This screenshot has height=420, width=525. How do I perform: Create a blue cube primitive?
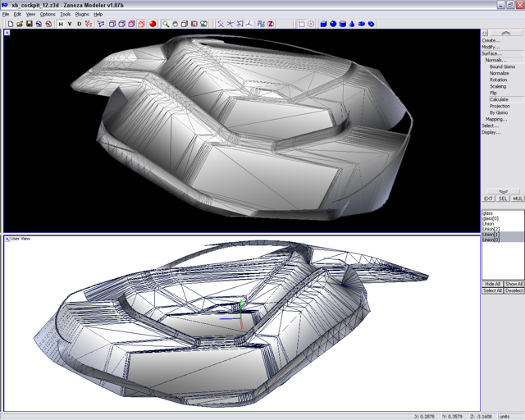(x=323, y=24)
